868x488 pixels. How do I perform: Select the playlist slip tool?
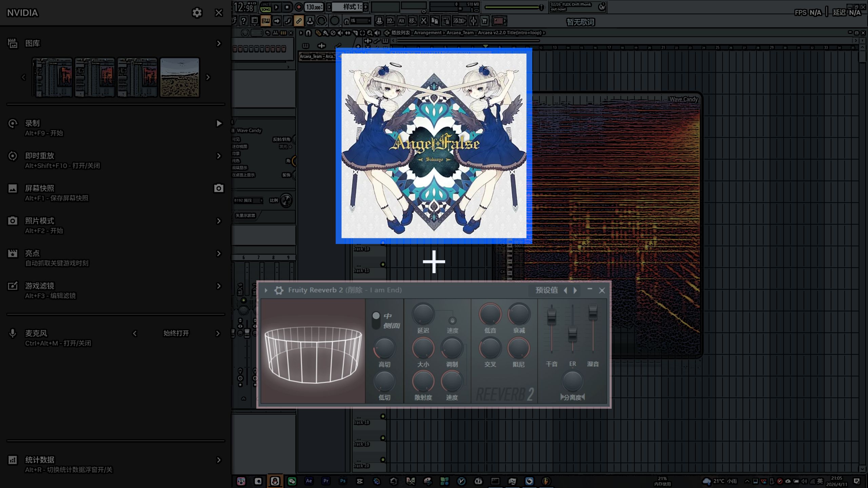coord(348,33)
